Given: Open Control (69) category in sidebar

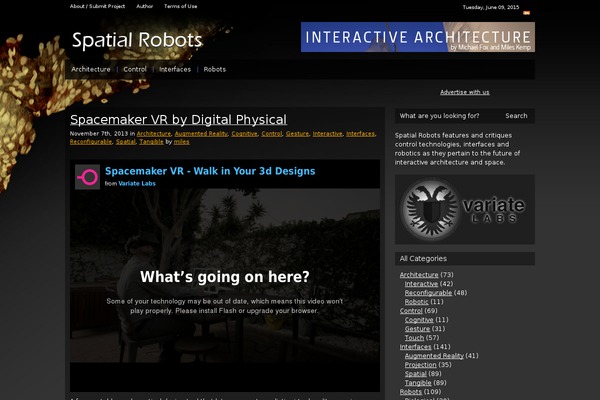Looking at the screenshot, I should pyautogui.click(x=411, y=311).
